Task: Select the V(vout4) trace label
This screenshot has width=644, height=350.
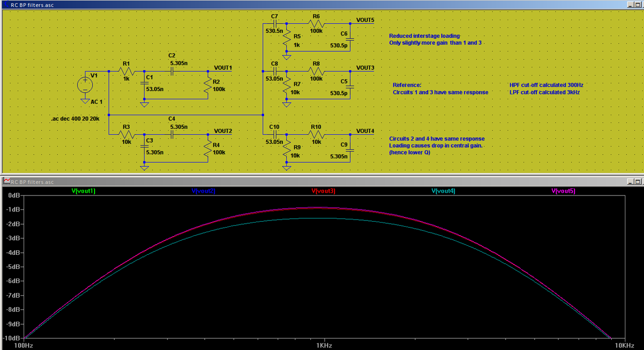Action: point(443,191)
